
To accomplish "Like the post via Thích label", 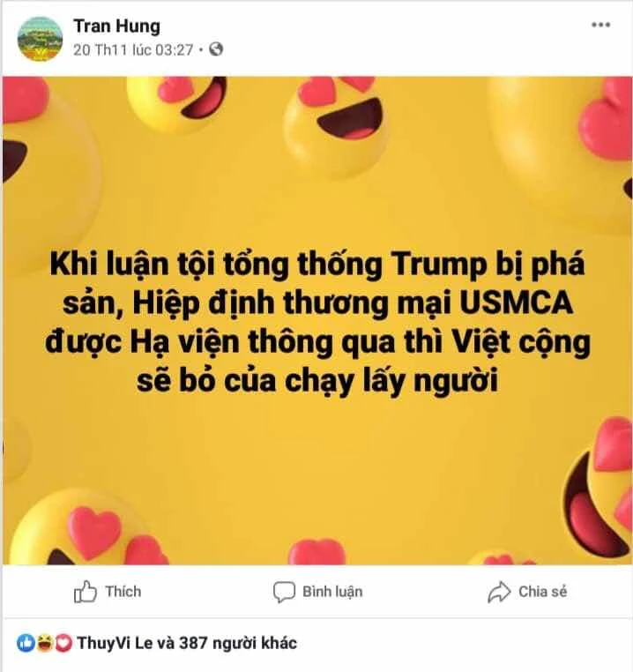I will click(x=123, y=592).
